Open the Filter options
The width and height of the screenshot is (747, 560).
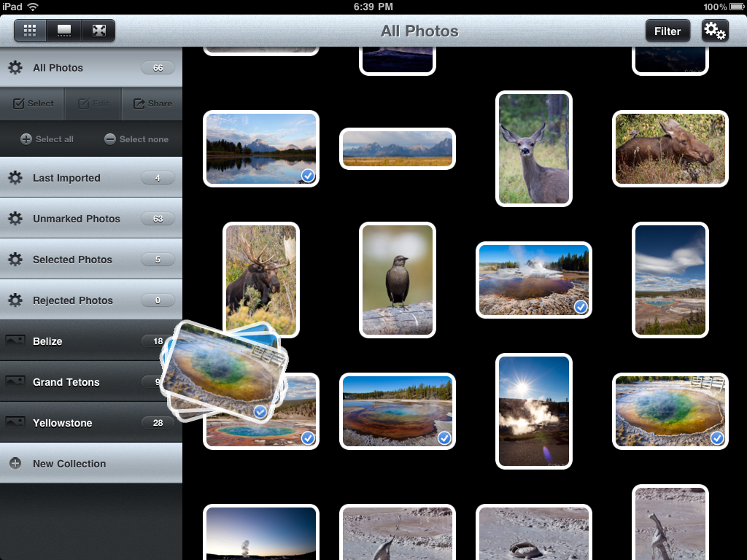pyautogui.click(x=667, y=31)
